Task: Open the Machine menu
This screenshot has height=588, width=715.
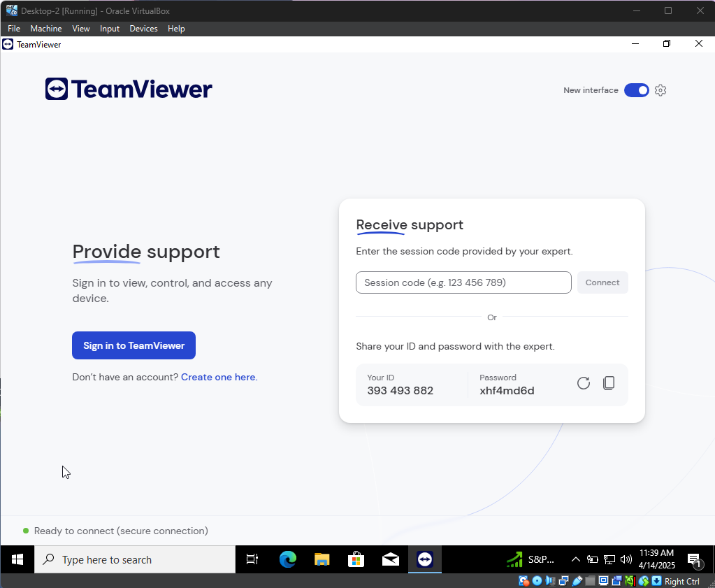Action: point(46,28)
